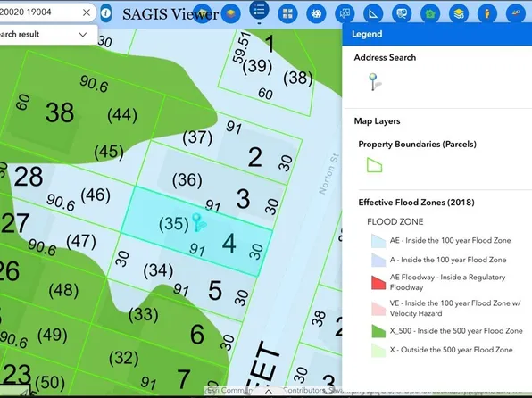The width and height of the screenshot is (532, 398).
Task: Select parcel labeled lot 3 (36)
Action: pos(211,186)
